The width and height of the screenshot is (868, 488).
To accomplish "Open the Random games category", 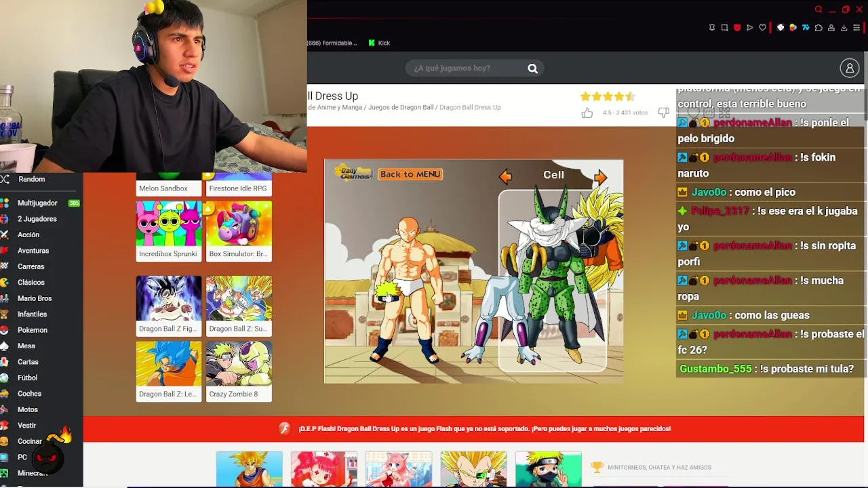I will pyautogui.click(x=31, y=179).
